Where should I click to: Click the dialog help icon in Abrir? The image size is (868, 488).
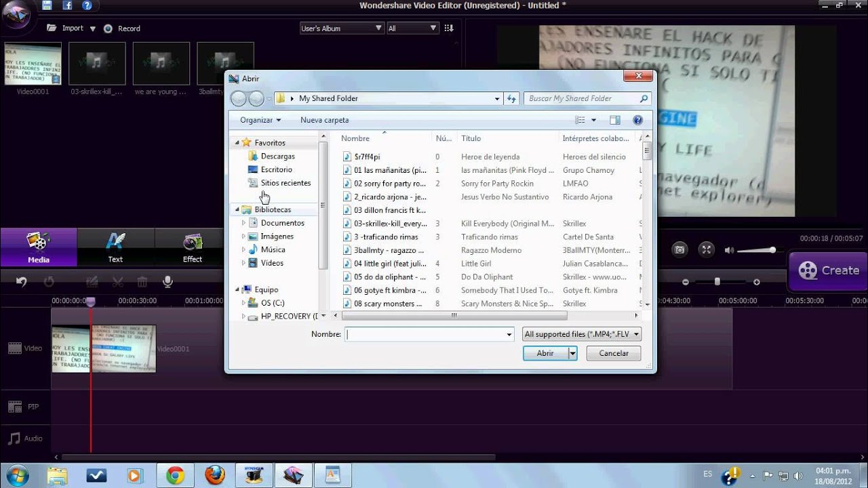coord(637,120)
